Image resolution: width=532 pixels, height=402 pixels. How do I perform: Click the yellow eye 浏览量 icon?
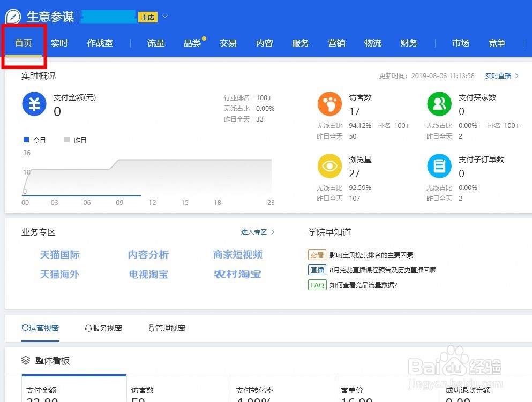(329, 166)
